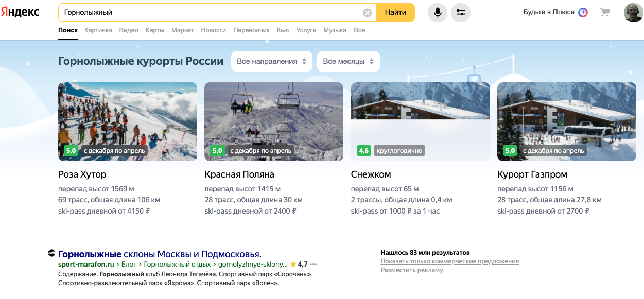Click the Красная Поляна resort title
Viewport: 644px width, 299px height.
coord(239,174)
